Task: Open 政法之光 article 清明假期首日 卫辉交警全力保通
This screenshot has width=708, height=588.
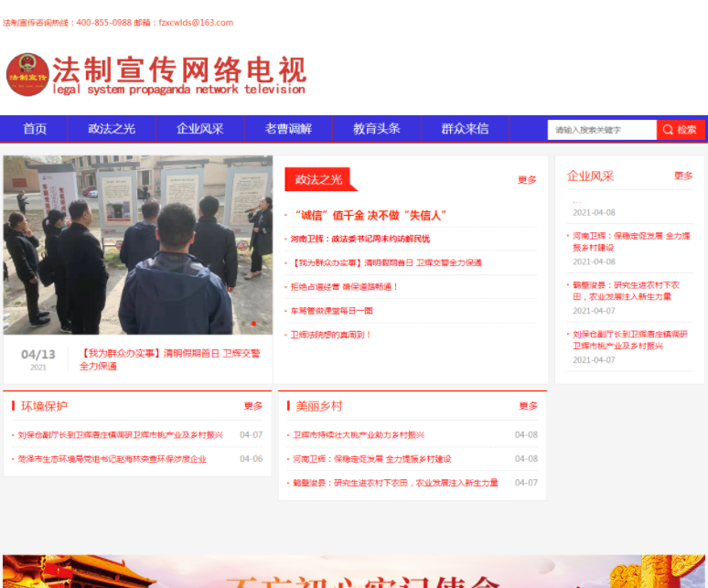Action: point(387,263)
